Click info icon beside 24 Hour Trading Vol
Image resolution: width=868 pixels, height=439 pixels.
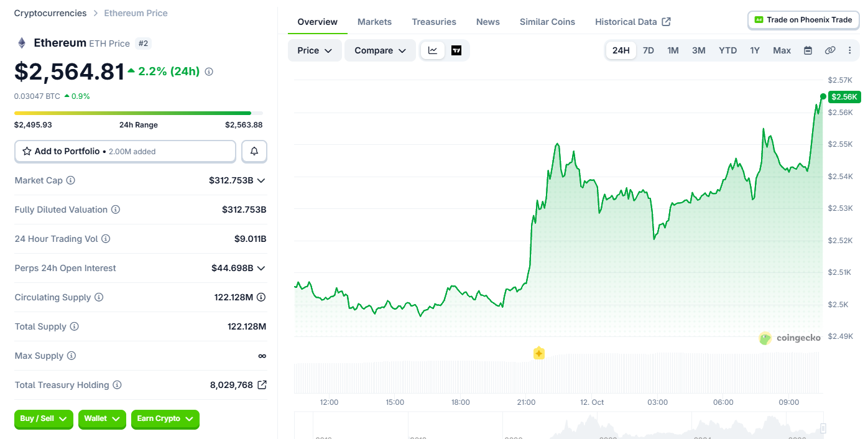coord(106,239)
